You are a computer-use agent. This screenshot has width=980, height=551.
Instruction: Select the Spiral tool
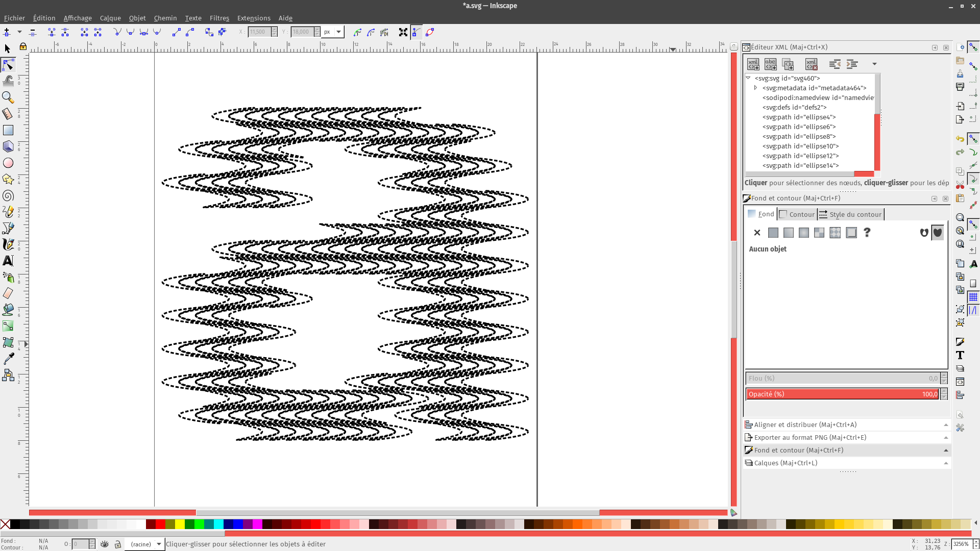pos(8,196)
